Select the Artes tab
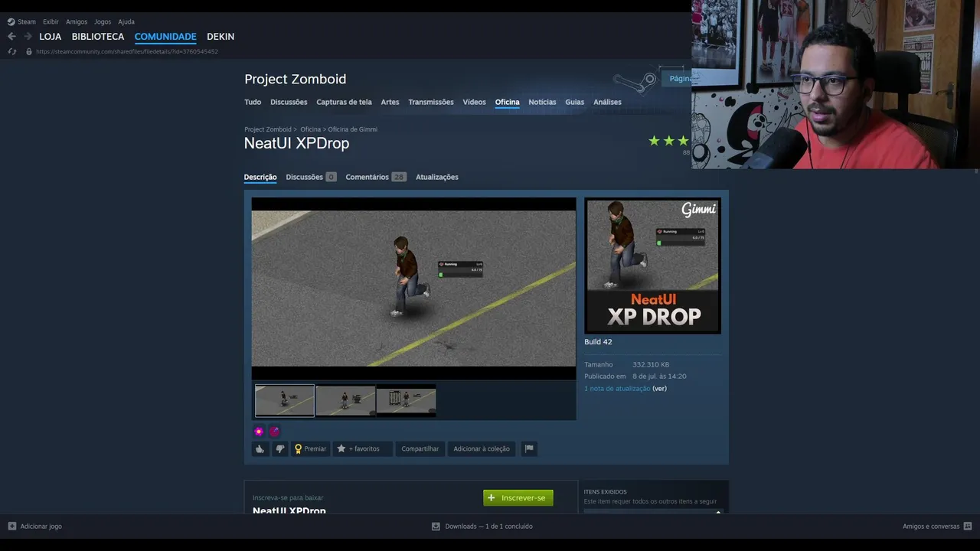 (x=390, y=102)
